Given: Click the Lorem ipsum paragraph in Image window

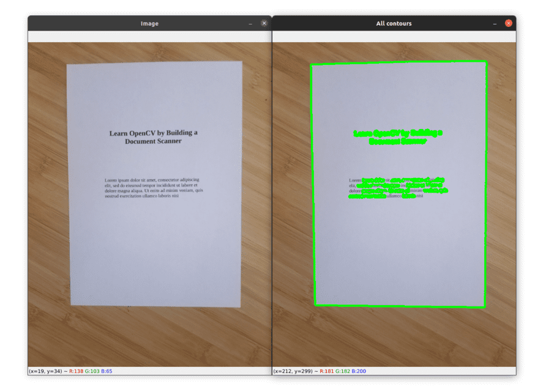Looking at the screenshot, I should (x=154, y=188).
